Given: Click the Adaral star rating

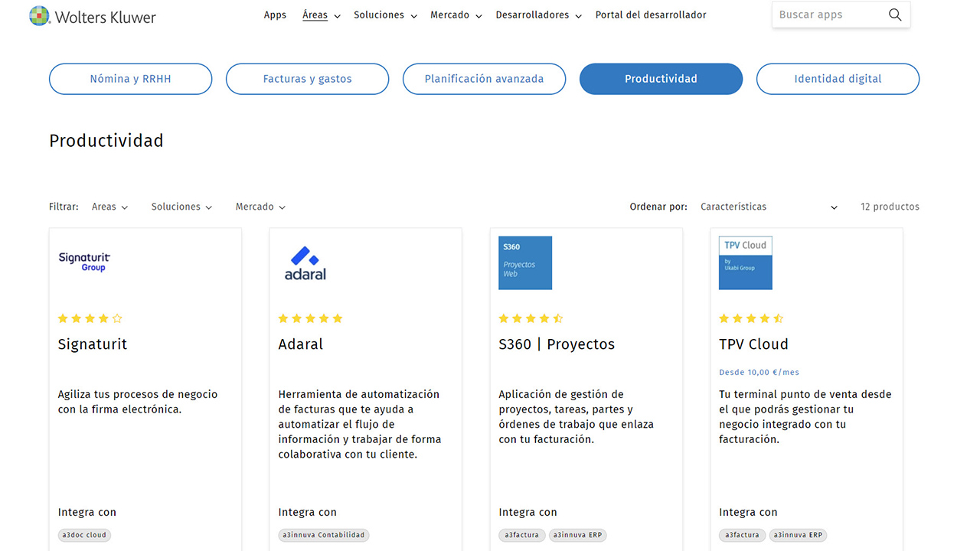Looking at the screenshot, I should coord(311,318).
